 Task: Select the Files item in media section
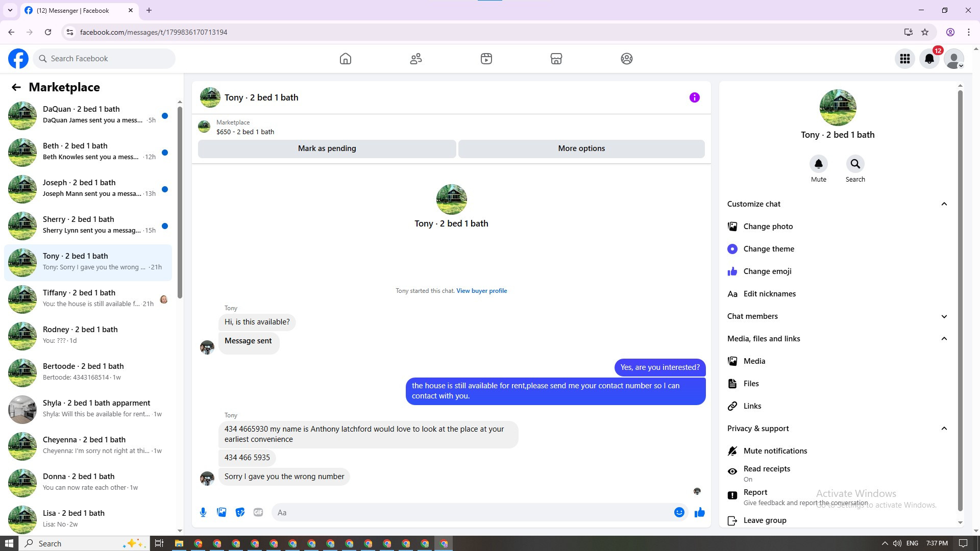click(x=751, y=384)
